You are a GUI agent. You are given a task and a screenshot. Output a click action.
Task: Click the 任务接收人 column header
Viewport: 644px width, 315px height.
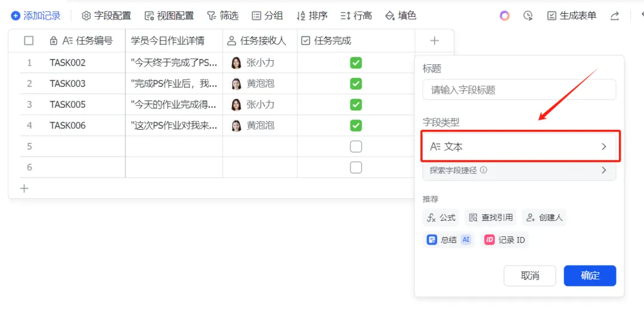(x=260, y=40)
